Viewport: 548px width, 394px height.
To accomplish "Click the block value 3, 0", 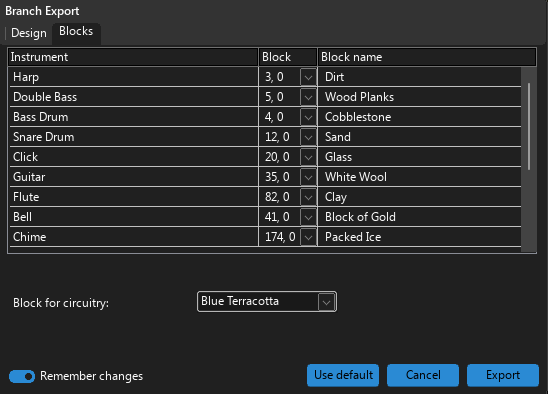I will tap(274, 77).
